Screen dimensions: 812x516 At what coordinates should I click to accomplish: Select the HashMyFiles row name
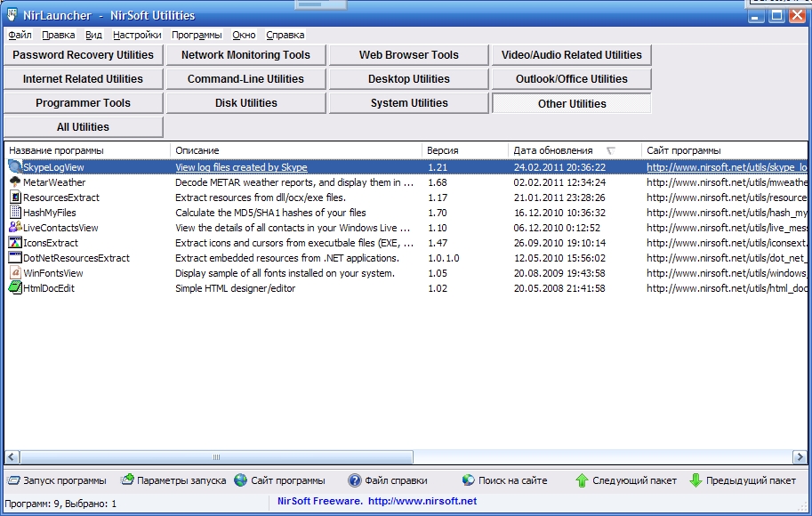click(x=50, y=213)
